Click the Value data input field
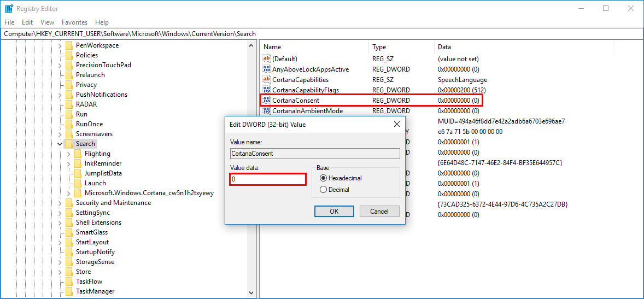Image resolution: width=644 pixels, height=299 pixels. [x=268, y=179]
